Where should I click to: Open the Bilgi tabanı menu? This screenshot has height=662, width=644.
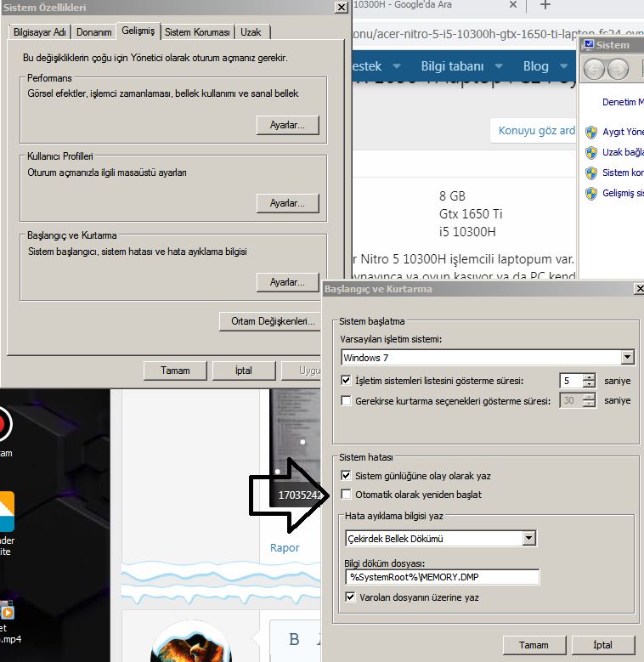pyautogui.click(x=452, y=66)
